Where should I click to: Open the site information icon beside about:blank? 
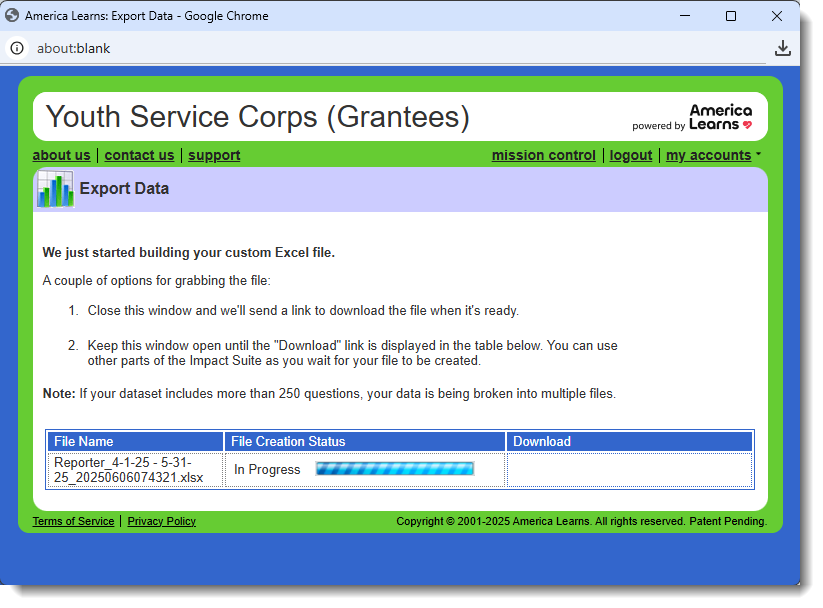point(17,48)
